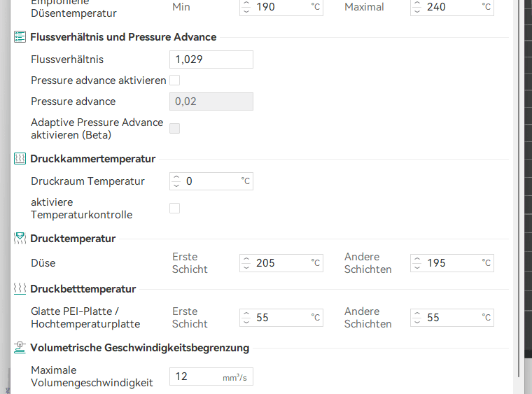Click the PEI-Platte Andere Schichten stepper arrows
The height and width of the screenshot is (394, 532).
point(417,318)
